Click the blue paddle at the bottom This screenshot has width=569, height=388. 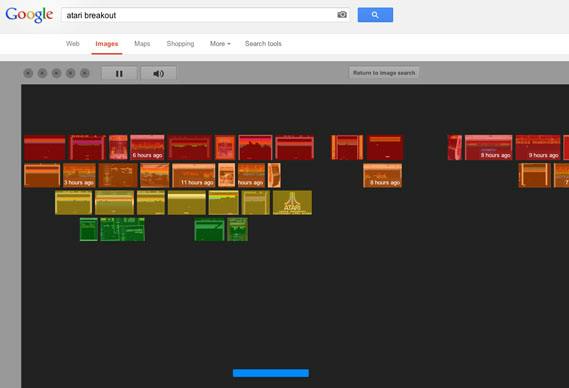[x=271, y=373]
